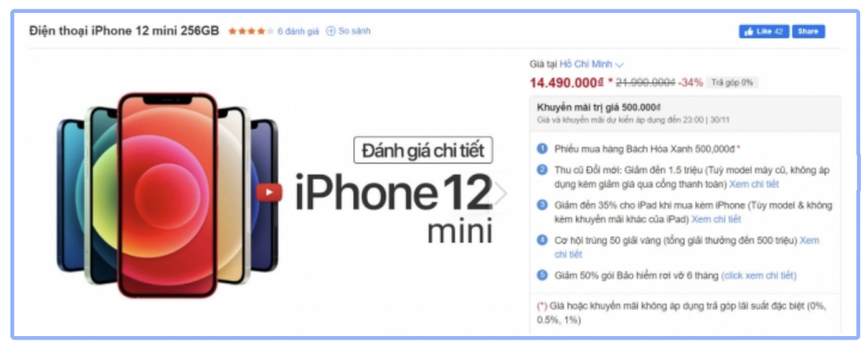Open the So sánh compare link

coord(354,31)
